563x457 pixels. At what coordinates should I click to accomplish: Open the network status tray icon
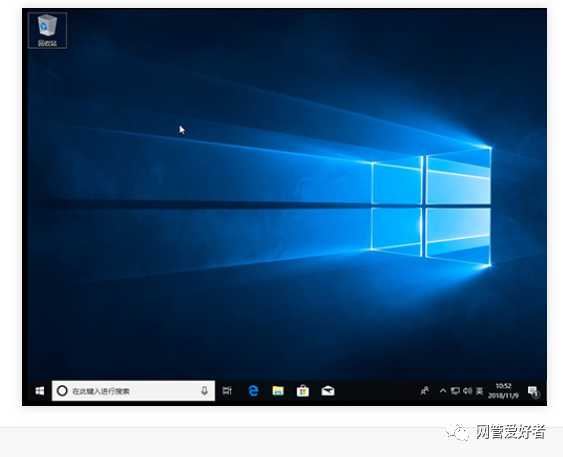point(455,391)
